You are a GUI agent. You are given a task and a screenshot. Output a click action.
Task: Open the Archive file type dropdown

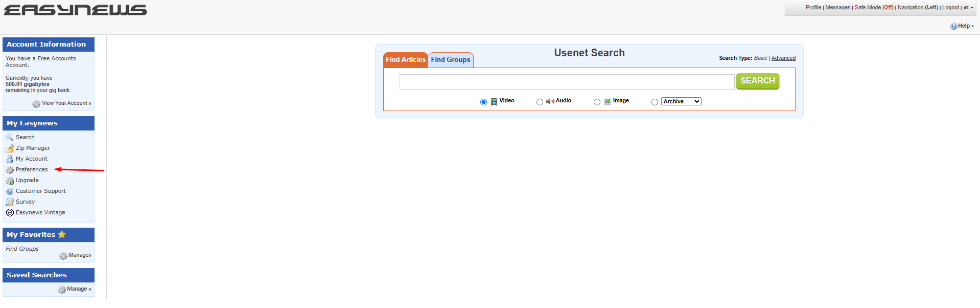click(x=681, y=101)
